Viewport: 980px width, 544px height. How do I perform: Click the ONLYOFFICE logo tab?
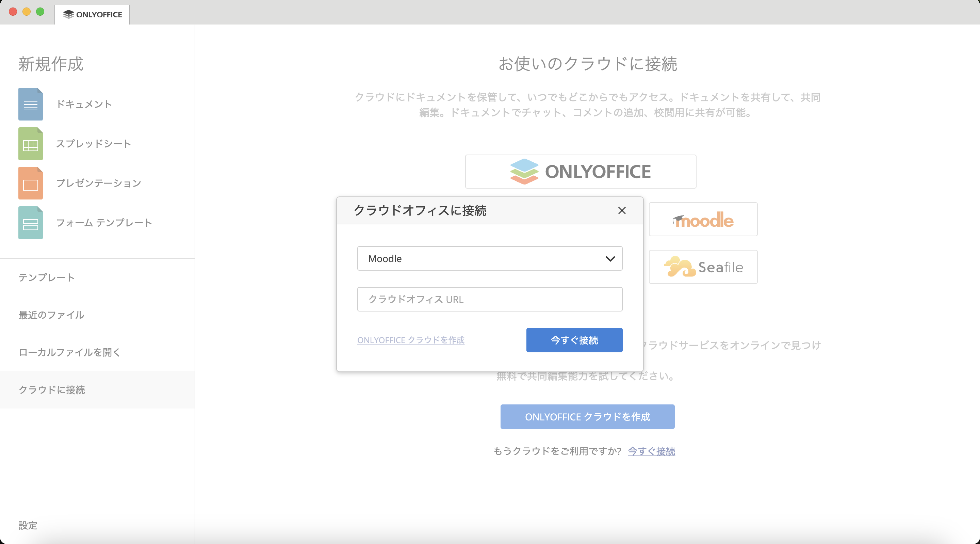[92, 14]
